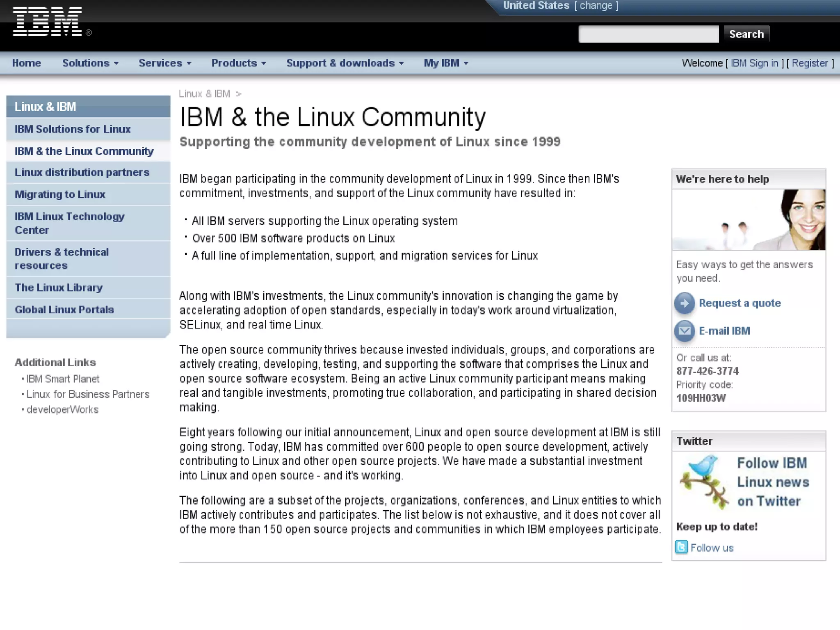Click the IBM Sign in link
The width and height of the screenshot is (840, 630).
[x=754, y=63]
